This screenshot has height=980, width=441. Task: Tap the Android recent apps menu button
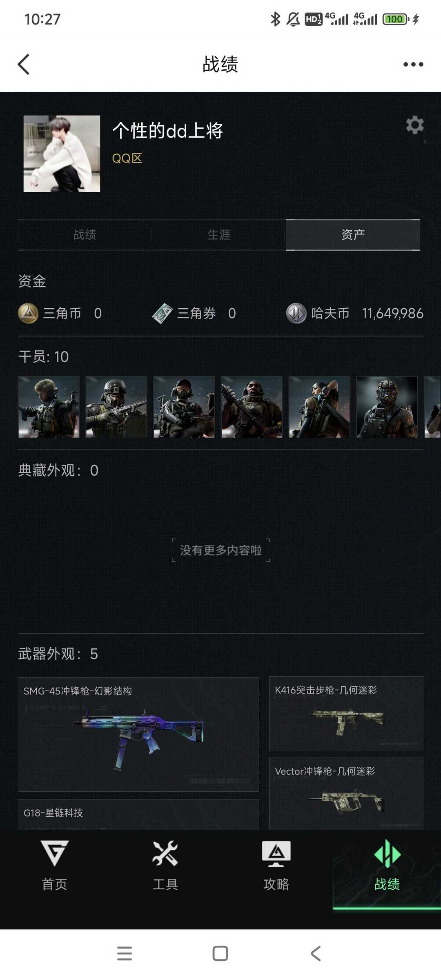pos(125,953)
